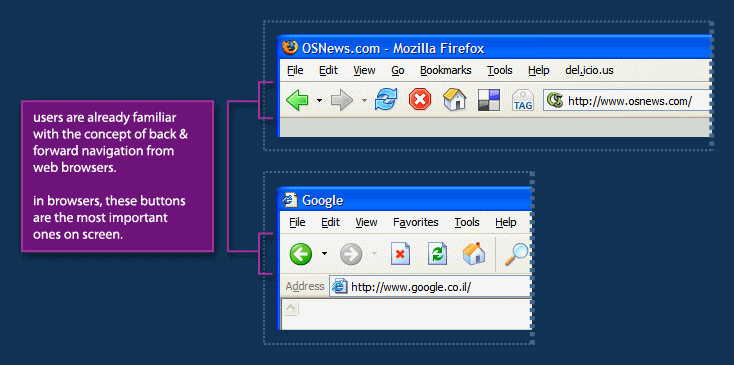The height and width of the screenshot is (365, 734).
Task: Open Firefox File menu
Action: coord(295,71)
